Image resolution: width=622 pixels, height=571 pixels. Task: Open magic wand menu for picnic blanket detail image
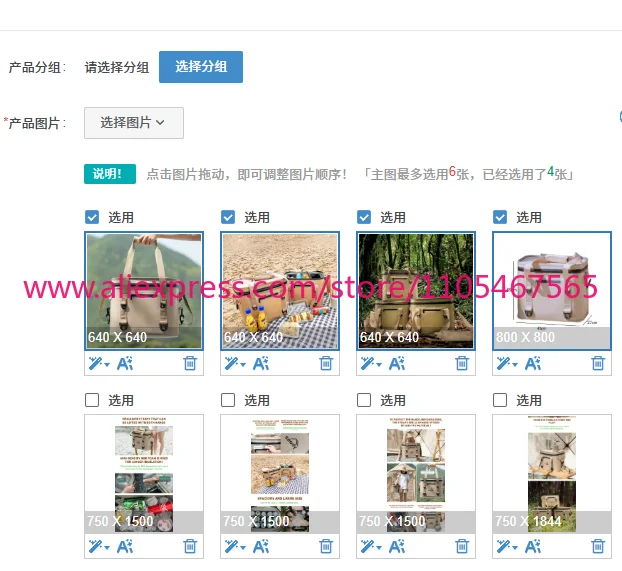[235, 546]
